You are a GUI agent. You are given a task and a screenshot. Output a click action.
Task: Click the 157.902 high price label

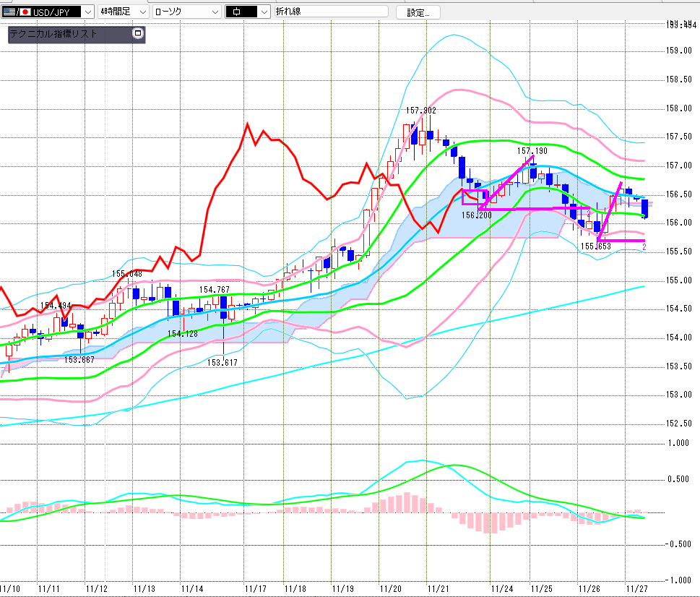pos(420,111)
